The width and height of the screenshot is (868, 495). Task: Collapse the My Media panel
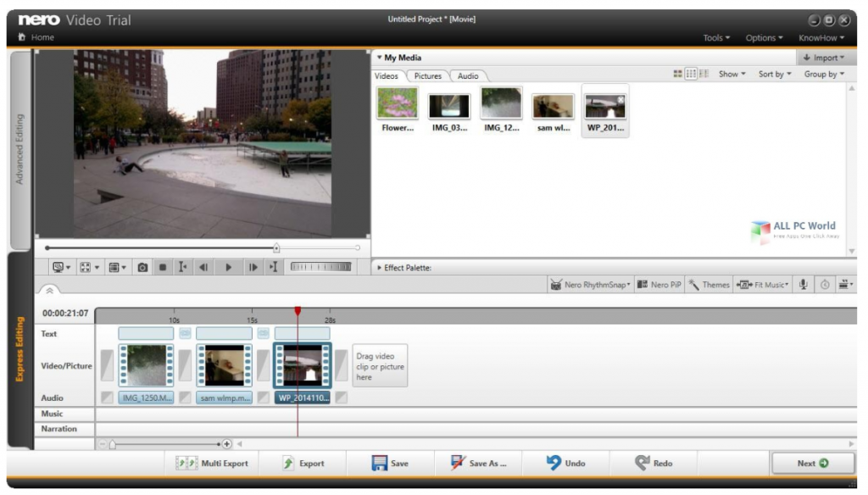tap(379, 57)
